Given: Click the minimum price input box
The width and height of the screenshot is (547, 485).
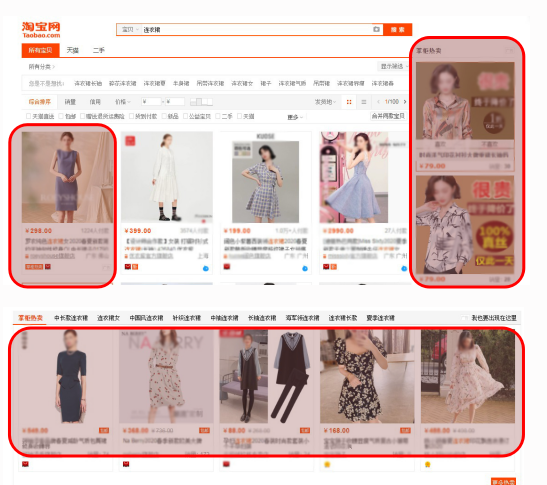Looking at the screenshot, I should click(152, 102).
